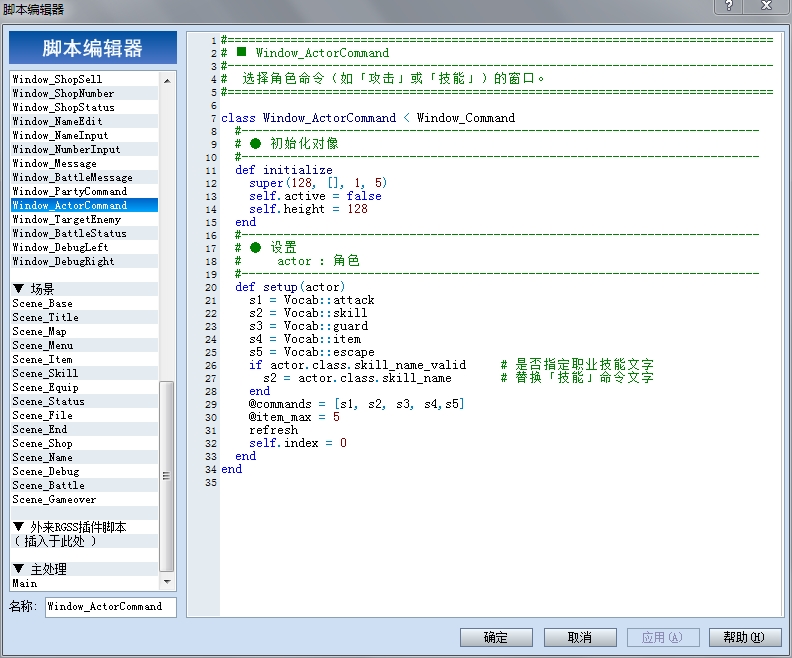Click the 's2 = actor.class.skill_name' line
The height and width of the screenshot is (658, 792).
point(357,378)
